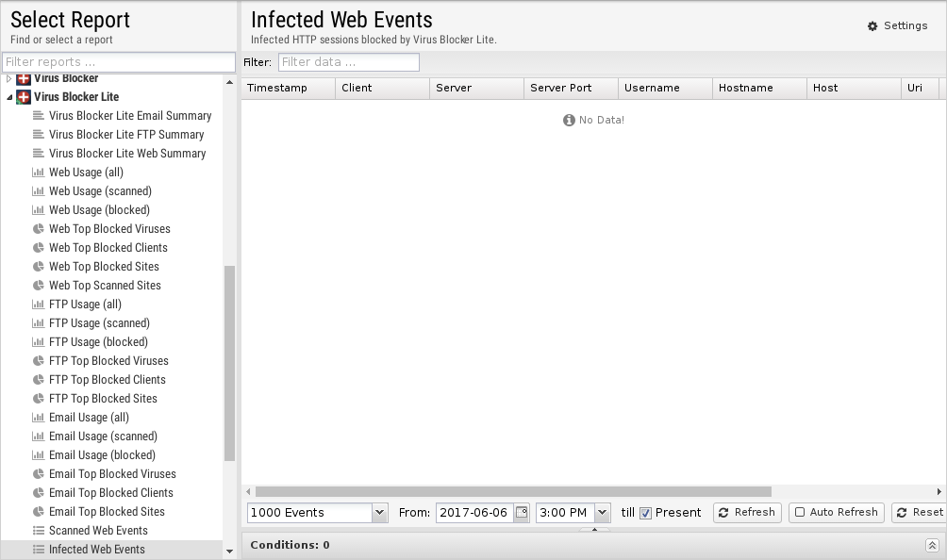Click the pie chart icon beside FTP Top Blocked Clients
The width and height of the screenshot is (947, 560).
[39, 380]
